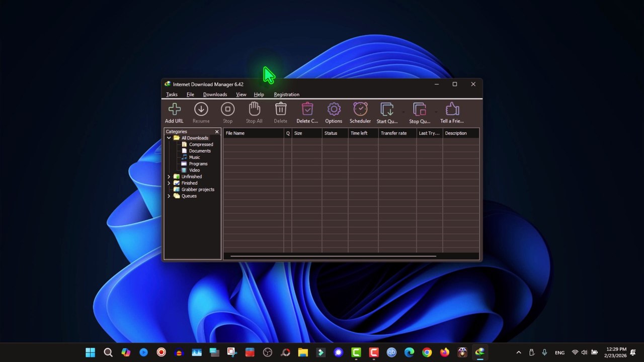
Task: Click the Transfer rate column header
Action: [397, 133]
